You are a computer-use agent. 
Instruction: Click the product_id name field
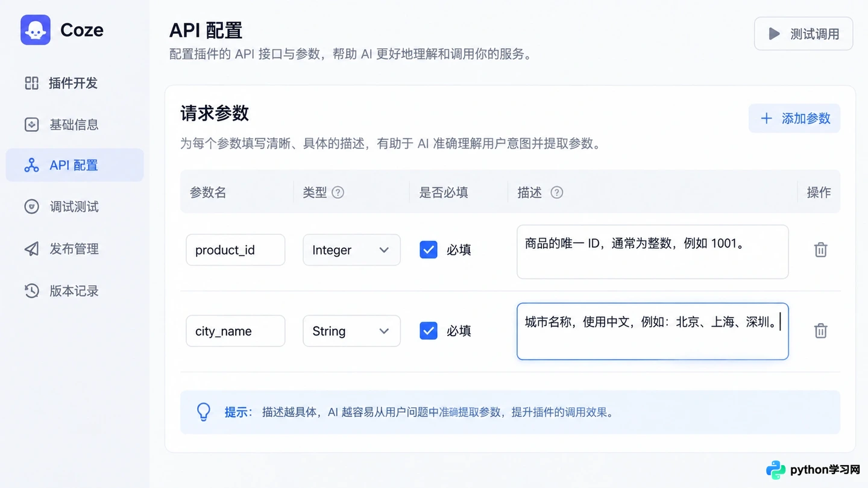pos(236,250)
